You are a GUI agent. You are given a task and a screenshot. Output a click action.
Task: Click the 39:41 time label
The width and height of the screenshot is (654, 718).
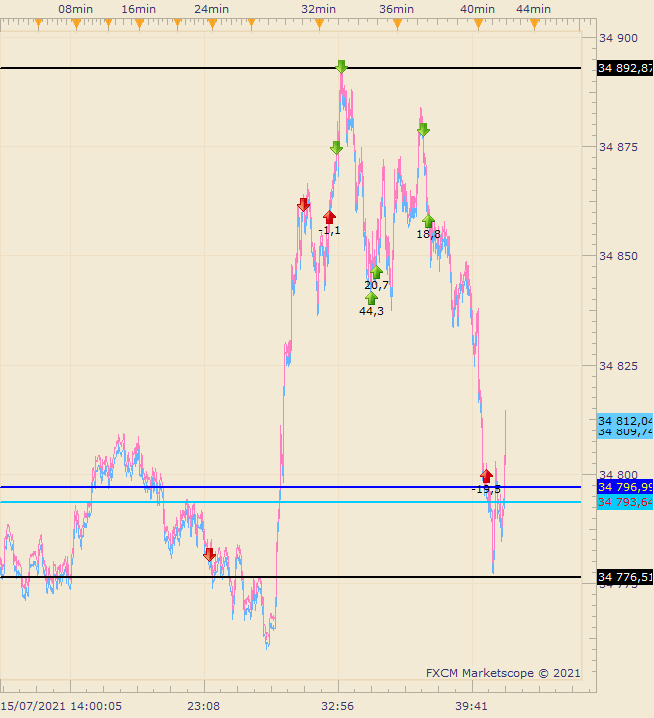(x=471, y=706)
